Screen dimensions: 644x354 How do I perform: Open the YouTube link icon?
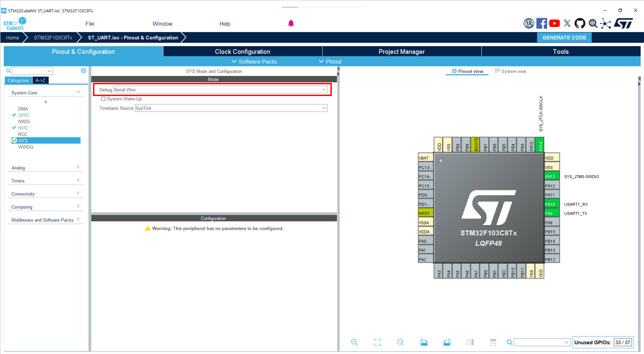[x=554, y=23]
